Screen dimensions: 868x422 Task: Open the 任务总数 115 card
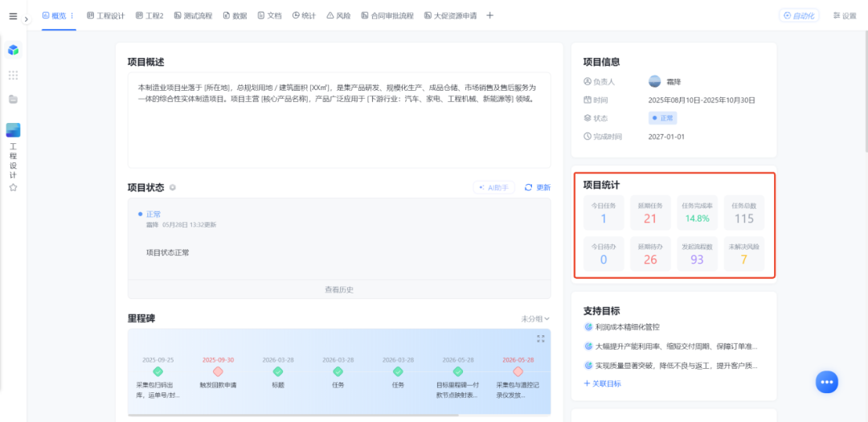(744, 213)
